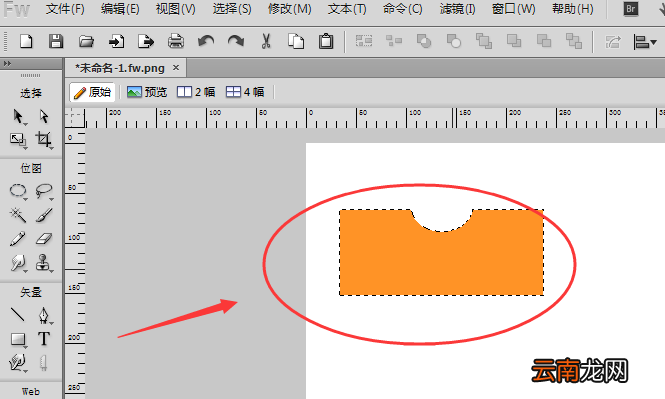Image resolution: width=665 pixels, height=399 pixels.
Task: Copy the selection
Action: click(296, 41)
